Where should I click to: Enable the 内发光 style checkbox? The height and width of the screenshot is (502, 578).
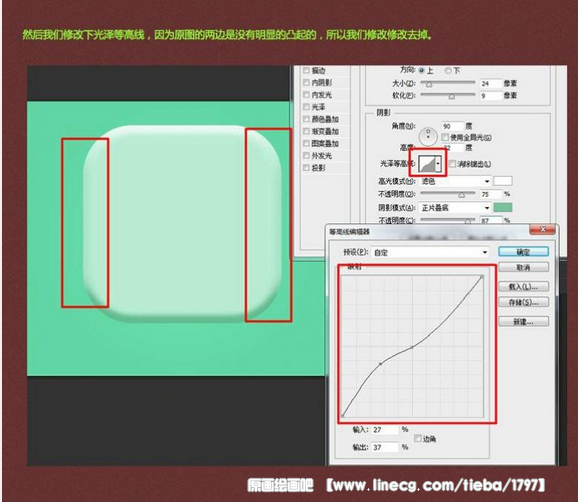306,95
